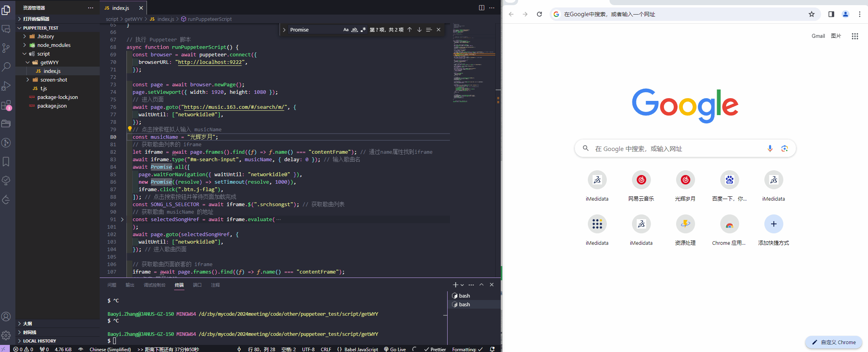Close the find widget
Image resolution: width=868 pixels, height=352 pixels.
click(439, 30)
